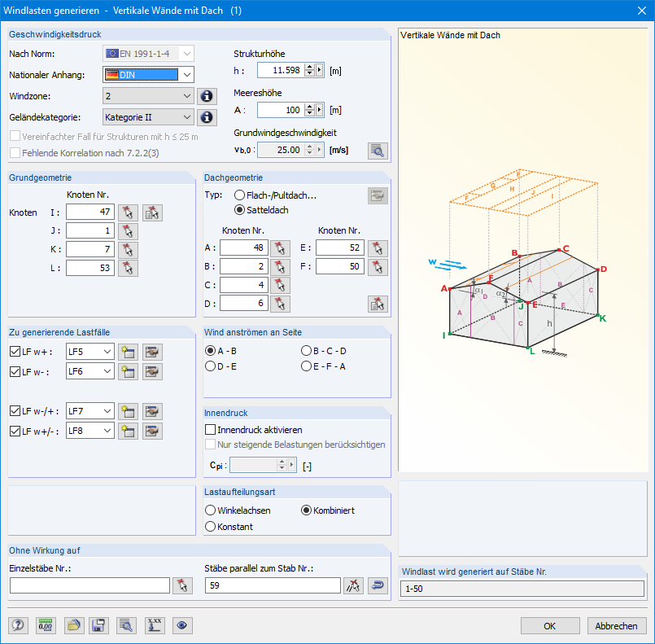The image size is (655, 644).
Task: Pick node I graphically
Action: (128, 212)
